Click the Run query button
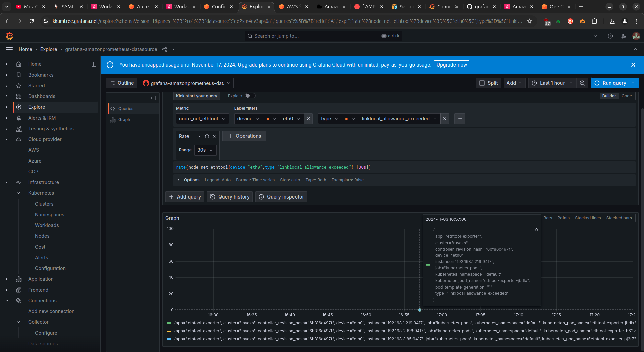This screenshot has height=352, width=644. (x=610, y=83)
